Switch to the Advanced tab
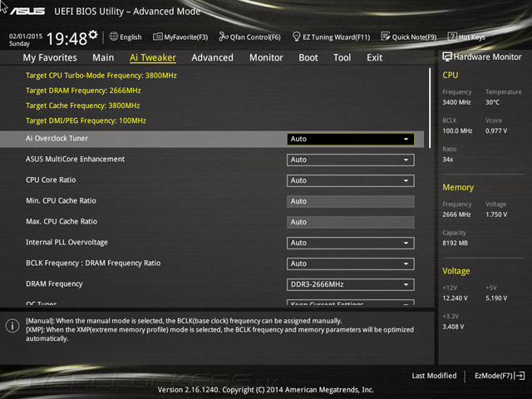 [x=213, y=57]
